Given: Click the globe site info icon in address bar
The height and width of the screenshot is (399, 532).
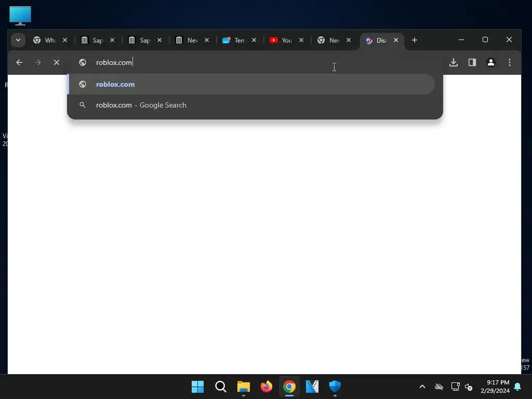Looking at the screenshot, I should [x=83, y=62].
